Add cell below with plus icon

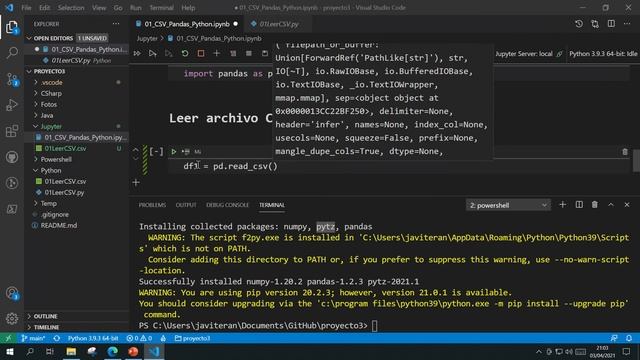point(136,182)
